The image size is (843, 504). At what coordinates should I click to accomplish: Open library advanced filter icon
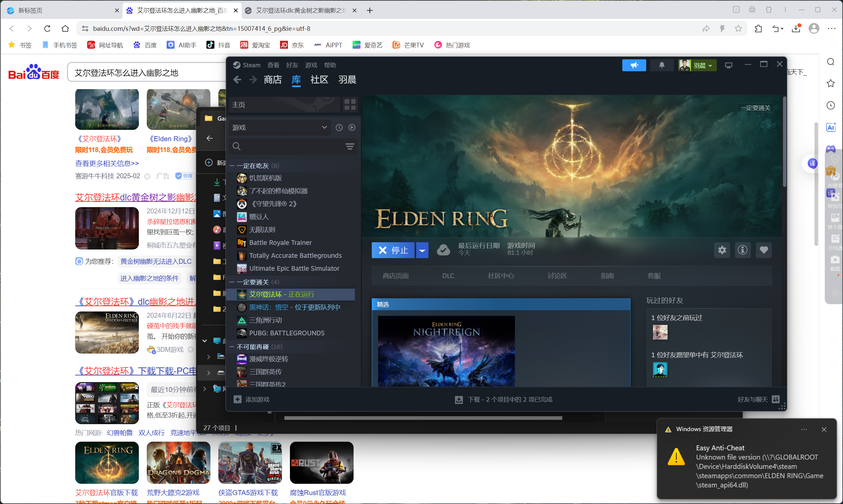point(350,146)
